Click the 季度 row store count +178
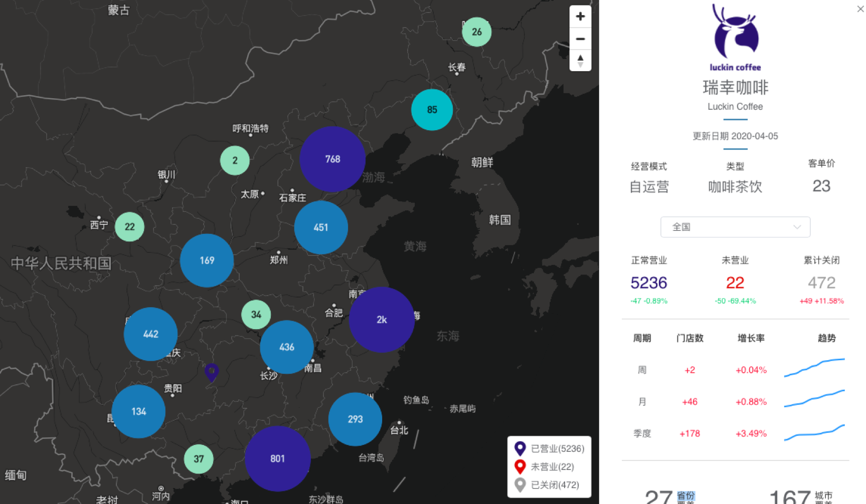 (689, 434)
